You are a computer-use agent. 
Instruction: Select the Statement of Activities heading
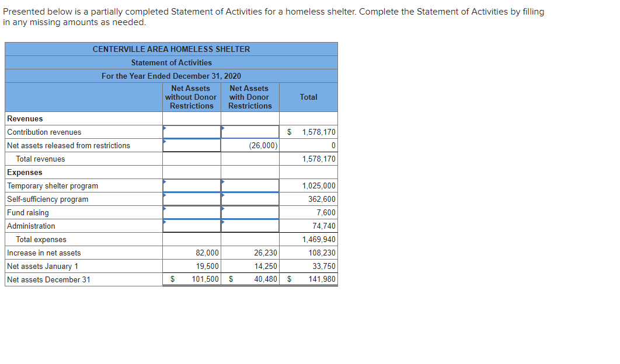pyautogui.click(x=171, y=62)
